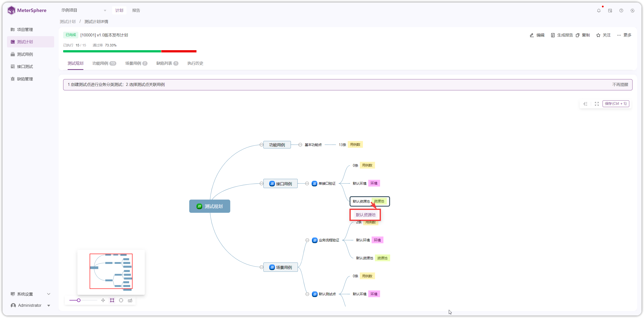
Task: Open the Administrator user menu
Action: (30, 305)
